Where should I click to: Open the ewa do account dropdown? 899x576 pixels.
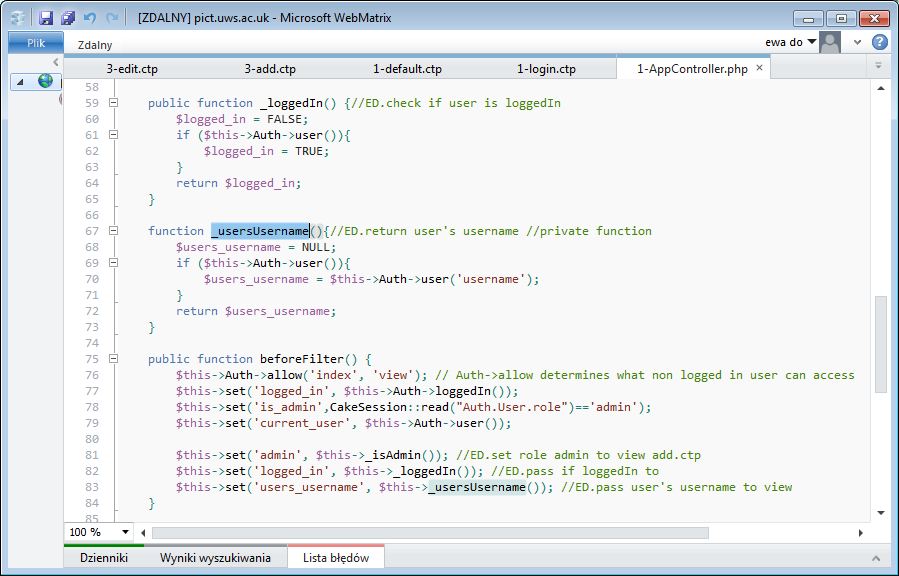pos(790,42)
